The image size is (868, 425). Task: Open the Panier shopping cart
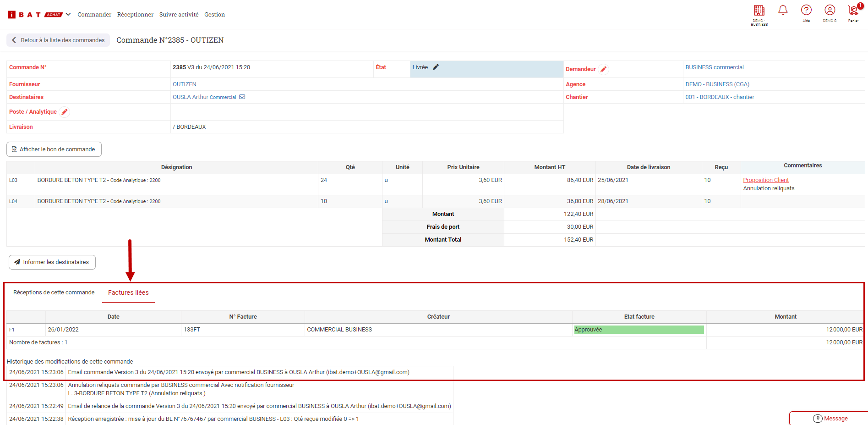[853, 11]
